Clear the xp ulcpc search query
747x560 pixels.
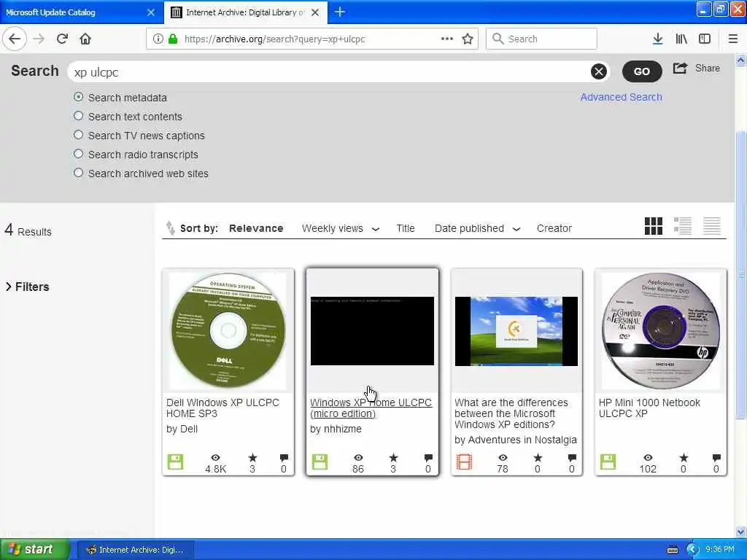click(x=599, y=71)
